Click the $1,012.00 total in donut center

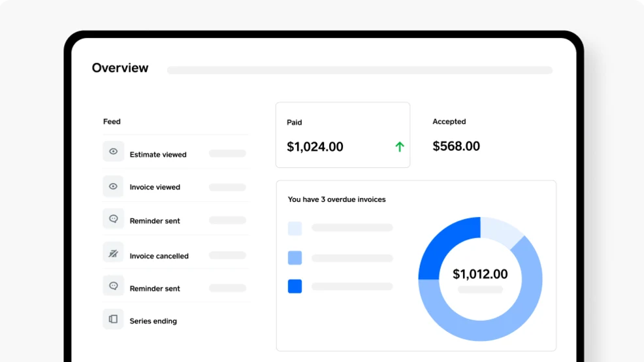(x=480, y=274)
